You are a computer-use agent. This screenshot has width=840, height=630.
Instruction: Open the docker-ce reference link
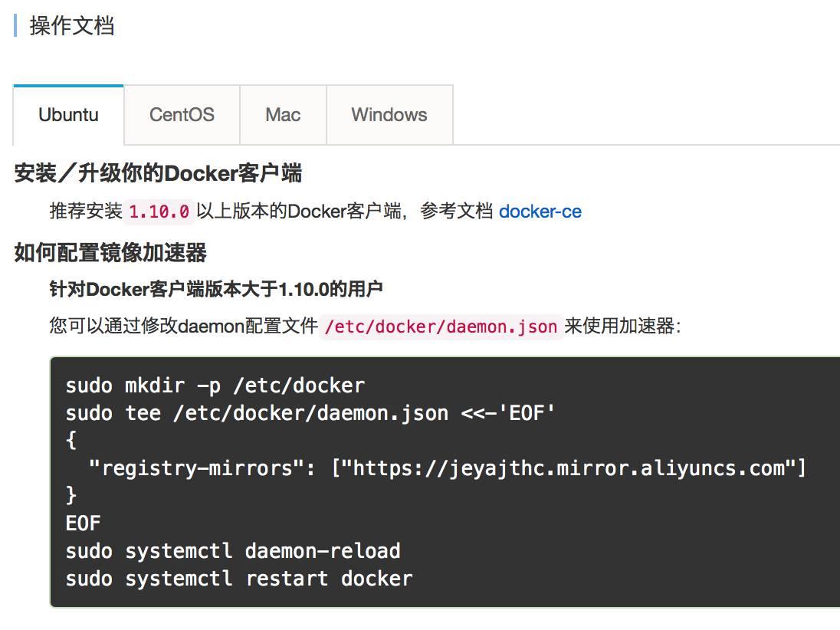pos(540,212)
